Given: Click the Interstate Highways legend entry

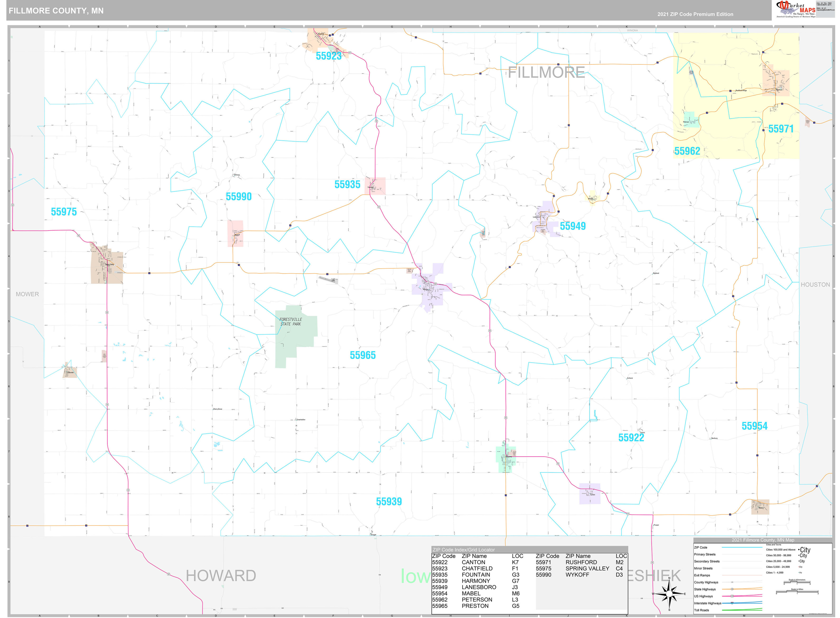Looking at the screenshot, I should tap(728, 603).
